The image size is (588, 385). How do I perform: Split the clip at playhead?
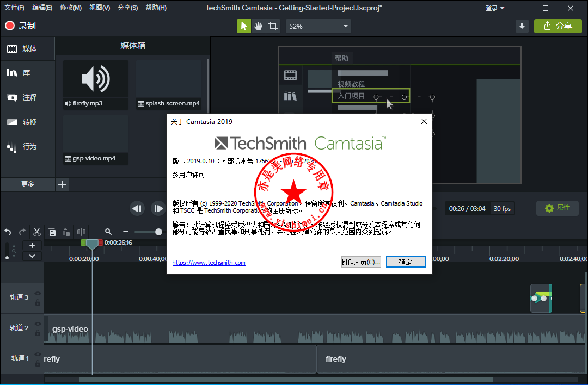pyautogui.click(x=81, y=232)
